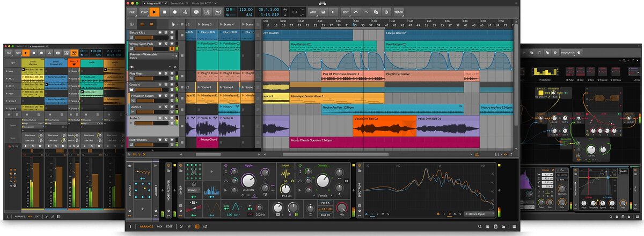
Task: Click the file/document icon in the bottom-right bar
Action: pyautogui.click(x=487, y=226)
